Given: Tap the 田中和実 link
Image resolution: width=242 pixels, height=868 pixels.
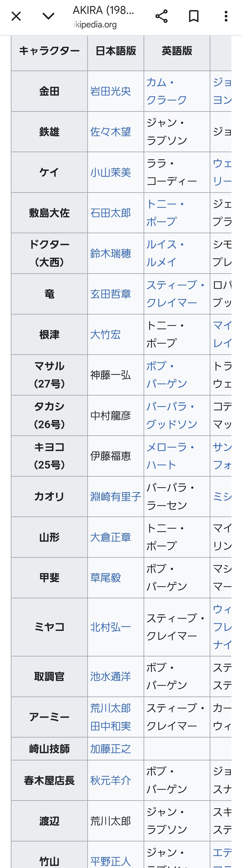Looking at the screenshot, I should (110, 726).
